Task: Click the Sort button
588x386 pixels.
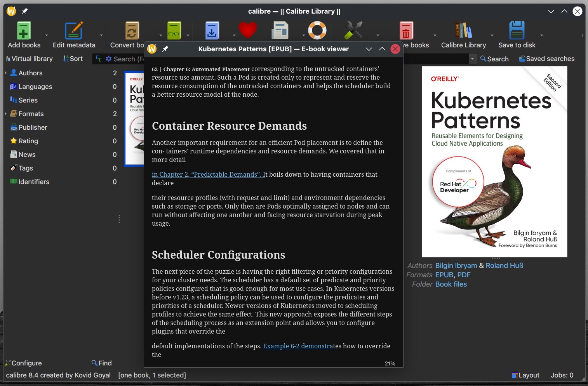Action: tap(73, 59)
